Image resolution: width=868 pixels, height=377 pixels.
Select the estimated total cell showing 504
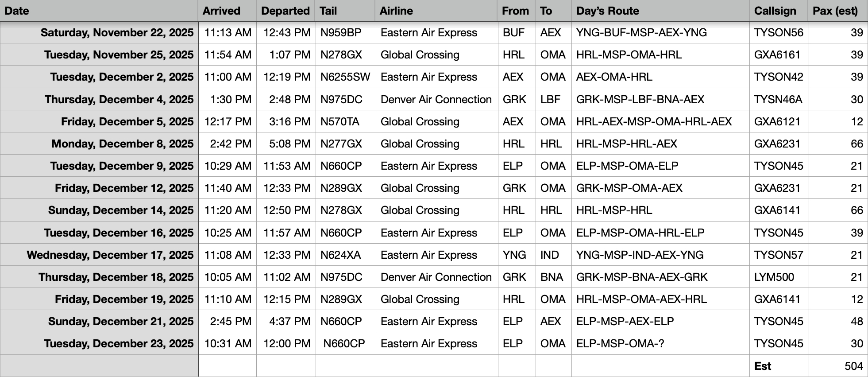(853, 366)
